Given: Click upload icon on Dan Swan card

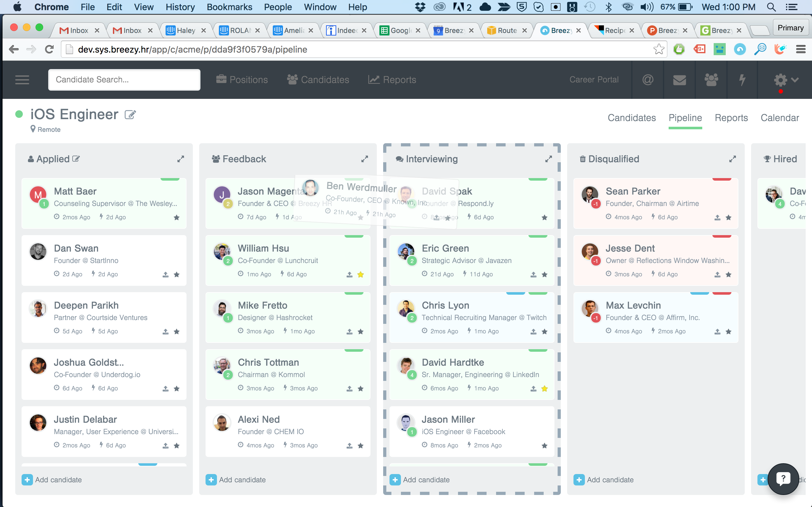Looking at the screenshot, I should (x=166, y=275).
